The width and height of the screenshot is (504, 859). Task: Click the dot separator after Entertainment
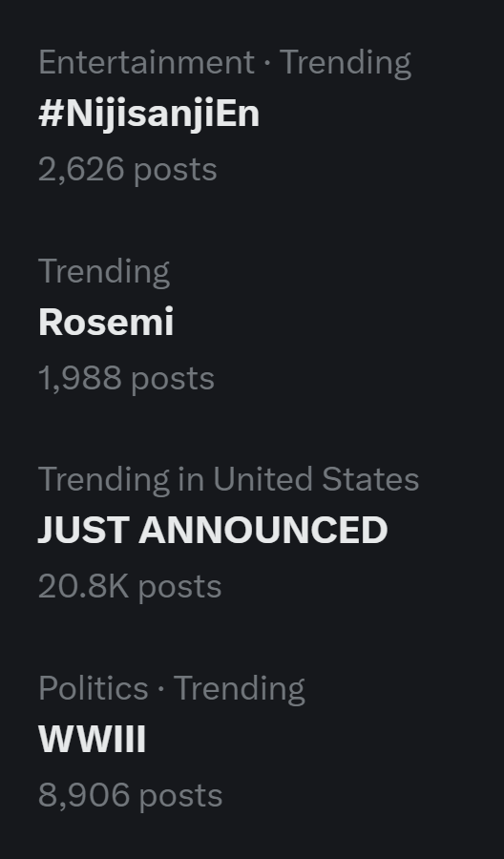[x=267, y=63]
